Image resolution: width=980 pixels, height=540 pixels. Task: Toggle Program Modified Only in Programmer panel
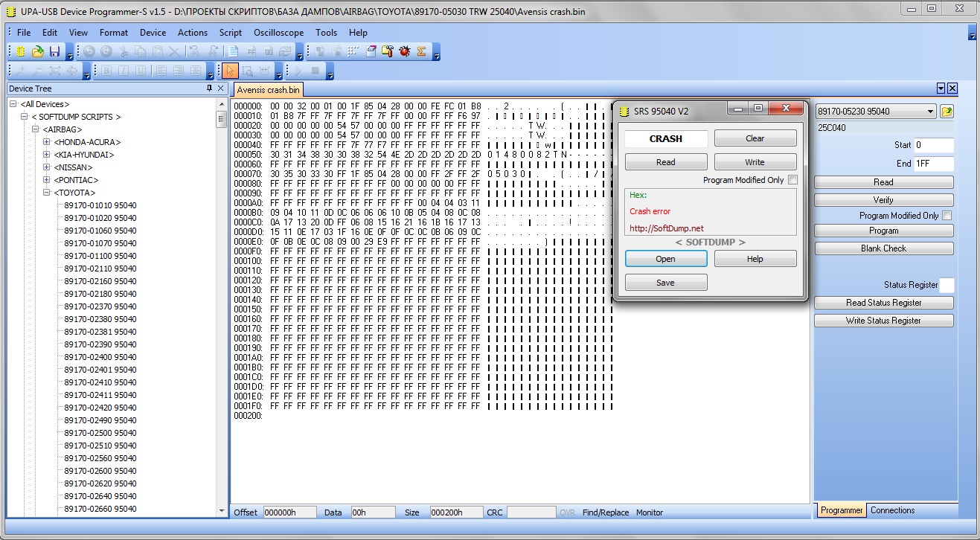947,216
